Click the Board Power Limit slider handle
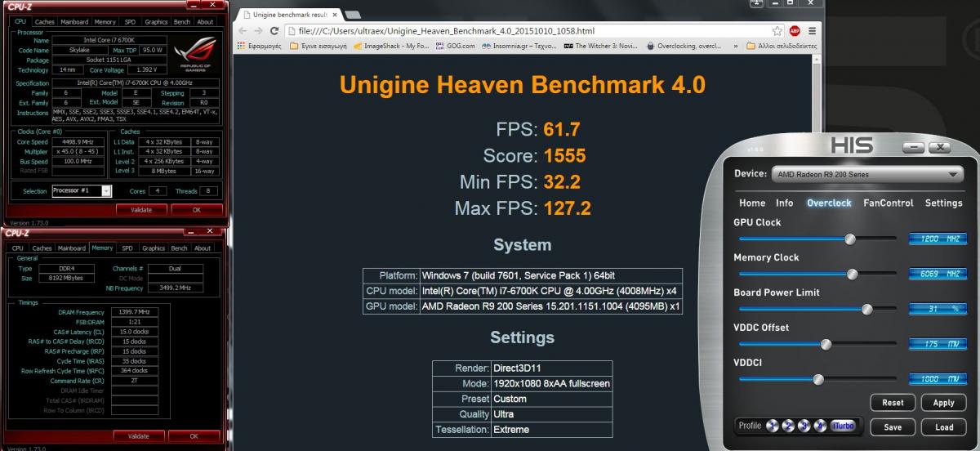The width and height of the screenshot is (980, 451). coord(867,310)
